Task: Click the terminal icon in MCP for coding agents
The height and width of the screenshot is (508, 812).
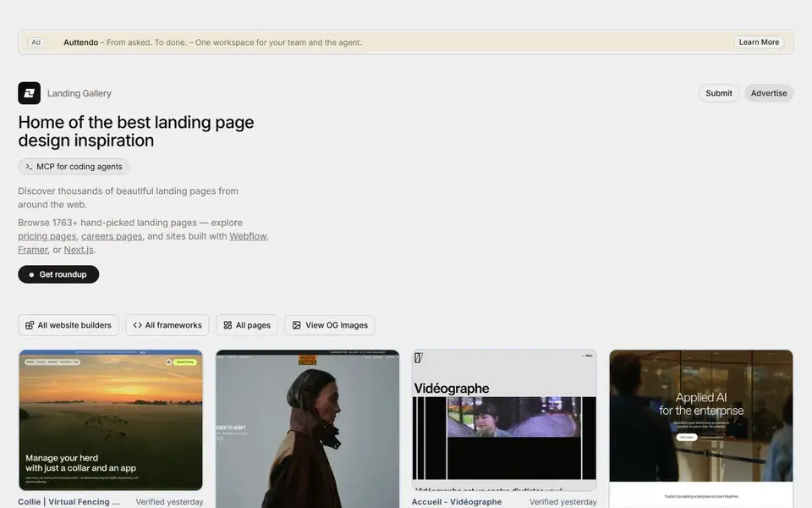Action: click(x=29, y=167)
